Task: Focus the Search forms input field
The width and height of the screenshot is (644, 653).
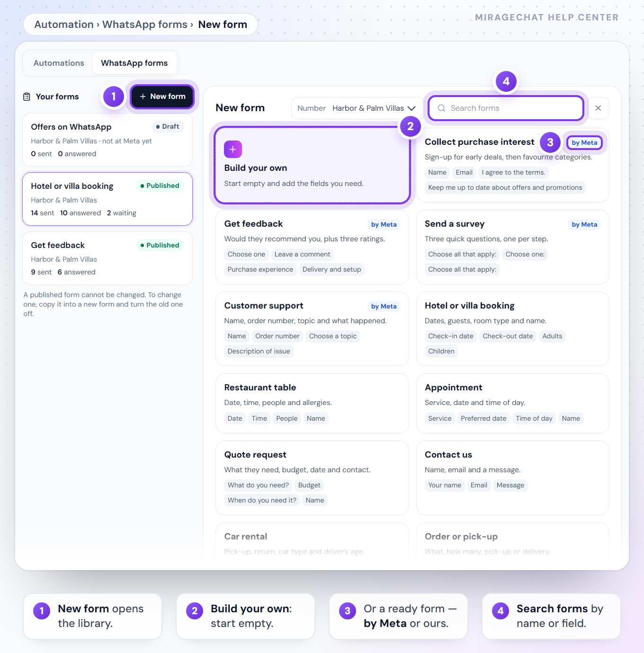Action: coord(505,108)
